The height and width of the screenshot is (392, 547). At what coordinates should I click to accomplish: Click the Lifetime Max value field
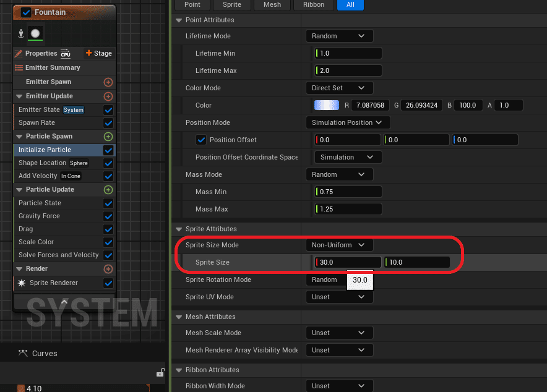click(x=348, y=70)
